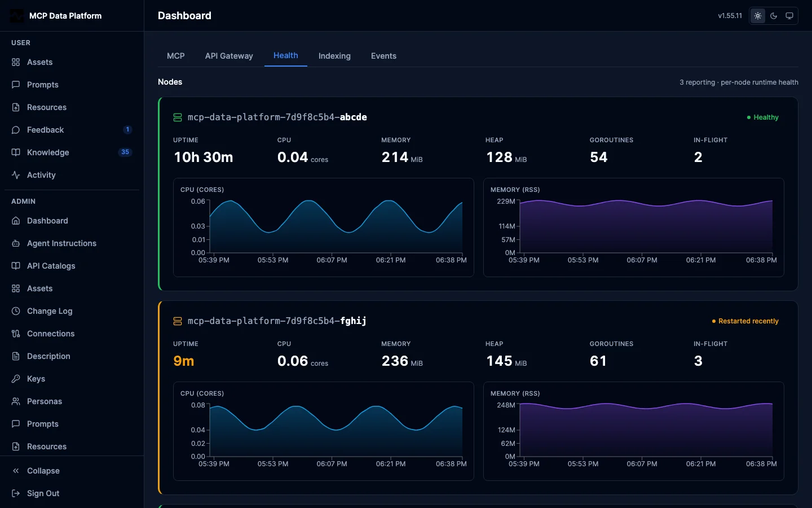Click the Keys icon in admin section
The image size is (812, 508).
16,379
